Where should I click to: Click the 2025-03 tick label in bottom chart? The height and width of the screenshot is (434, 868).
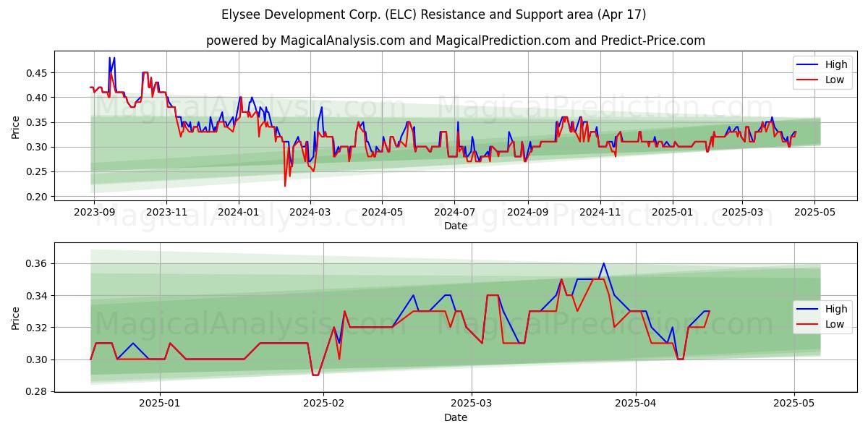(472, 404)
